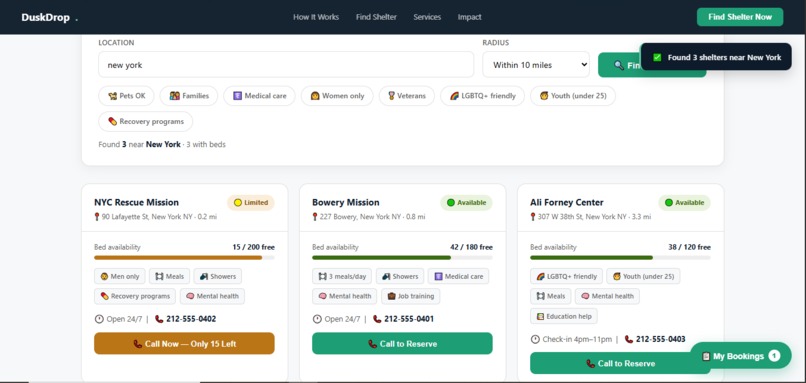Screen dimensions: 806x383
Task: Select the Bowery Mission title
Action: (345, 203)
